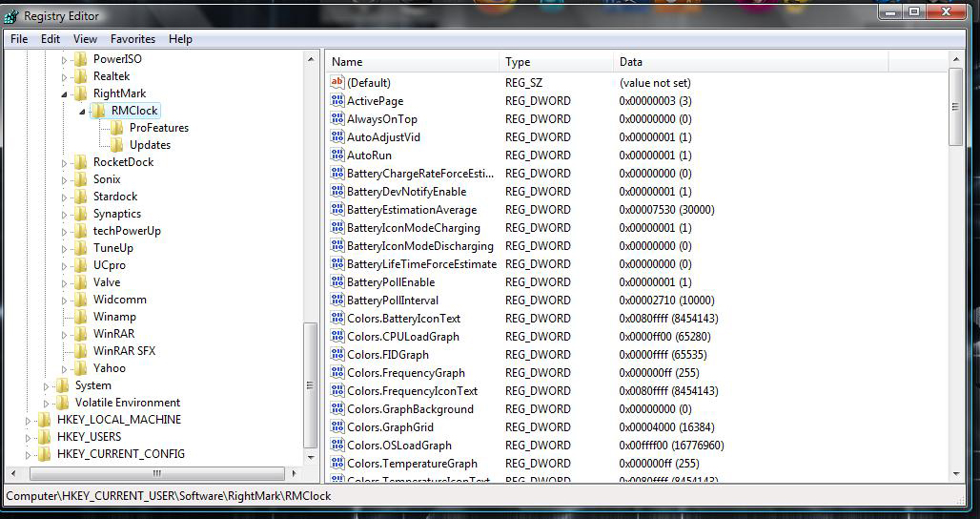
Task: Select the TuneUp key
Action: coord(113,248)
